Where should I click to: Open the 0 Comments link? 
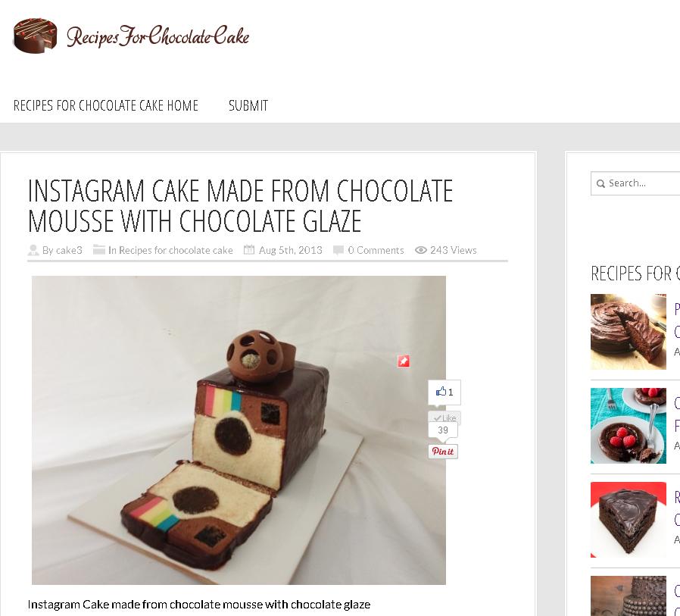pos(376,250)
